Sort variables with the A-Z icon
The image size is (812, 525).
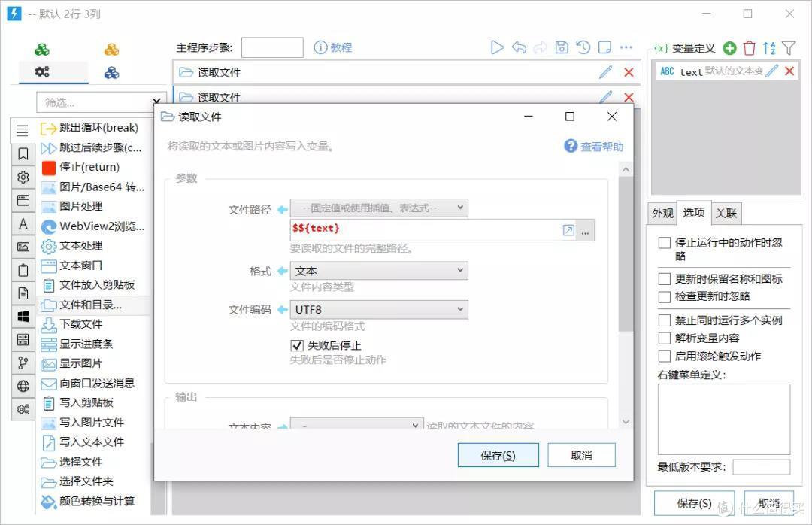coord(769,48)
